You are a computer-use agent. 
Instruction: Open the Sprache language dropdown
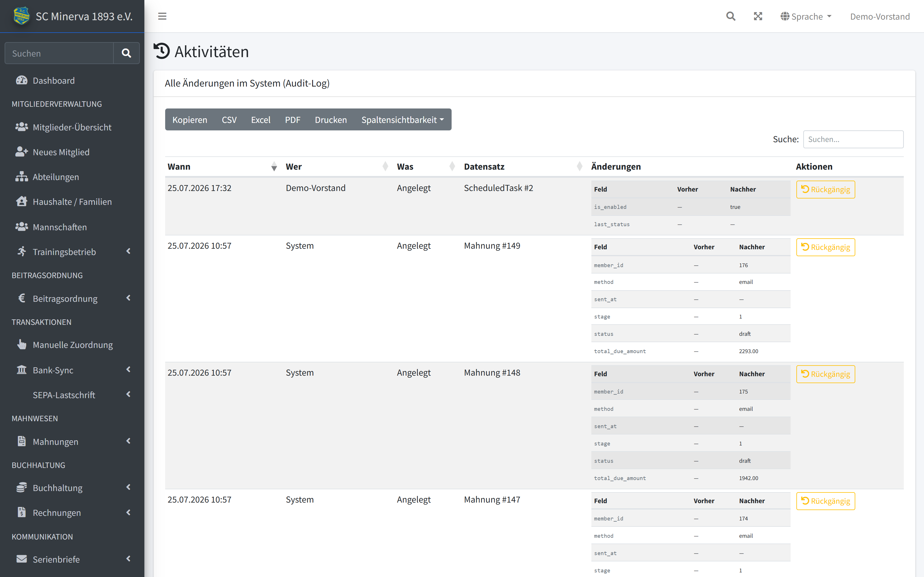pos(806,16)
